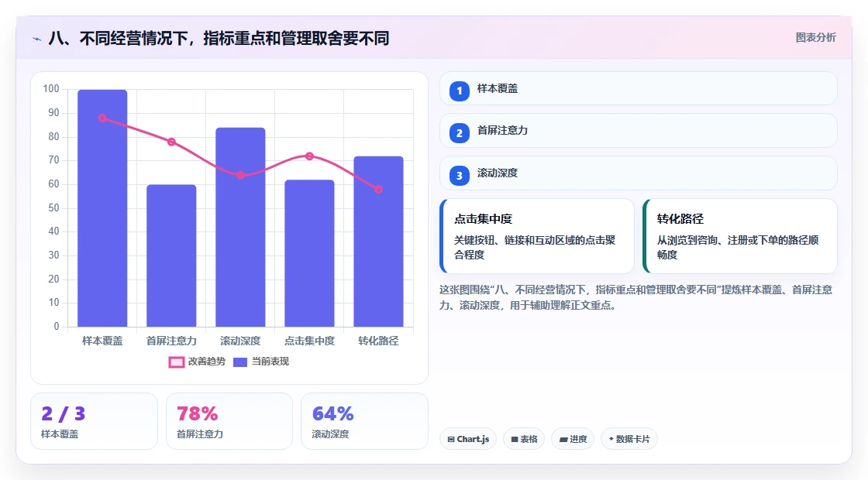Image resolution: width=868 pixels, height=480 pixels.
Task: Click the number 3 badge for 滚动深度
Action: [x=459, y=175]
